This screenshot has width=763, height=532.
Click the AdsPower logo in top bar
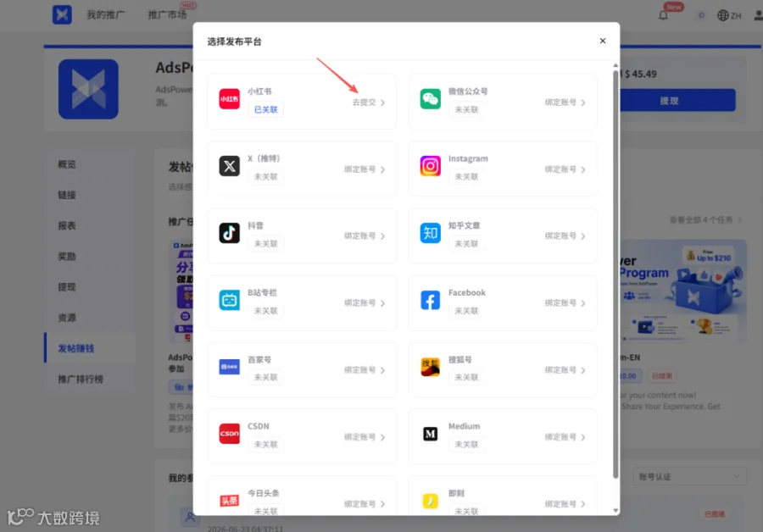coord(62,14)
